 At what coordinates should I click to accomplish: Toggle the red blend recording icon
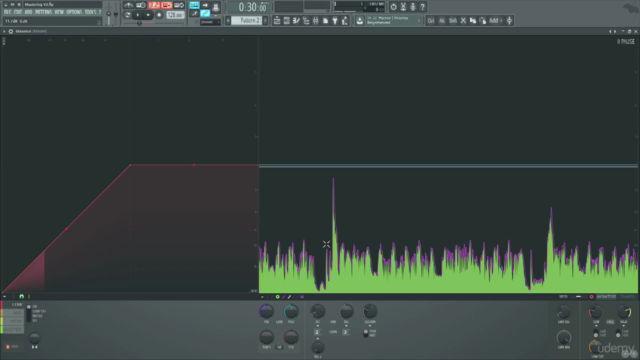167,5
